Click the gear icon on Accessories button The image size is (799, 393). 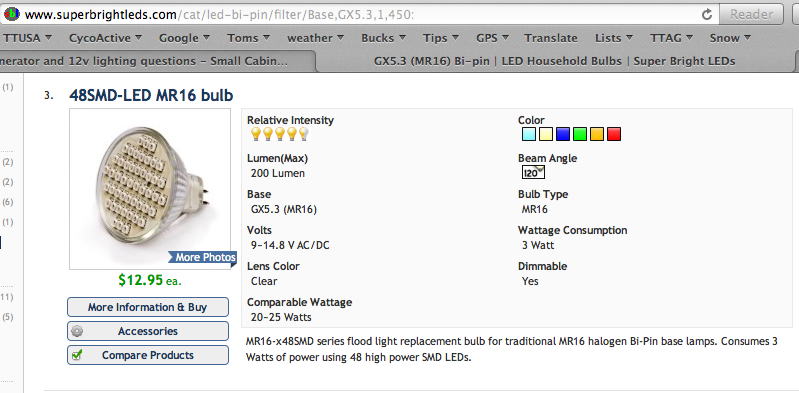point(77,331)
